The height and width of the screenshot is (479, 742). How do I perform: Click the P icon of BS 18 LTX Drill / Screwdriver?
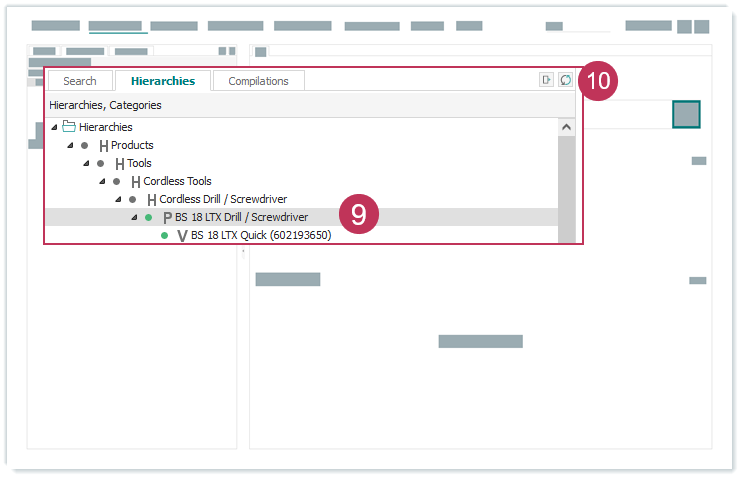pos(167,218)
